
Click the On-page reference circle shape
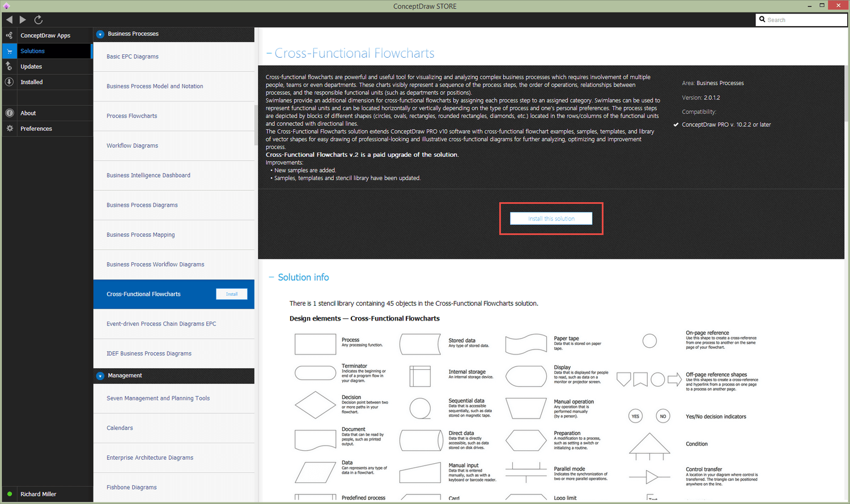(649, 341)
